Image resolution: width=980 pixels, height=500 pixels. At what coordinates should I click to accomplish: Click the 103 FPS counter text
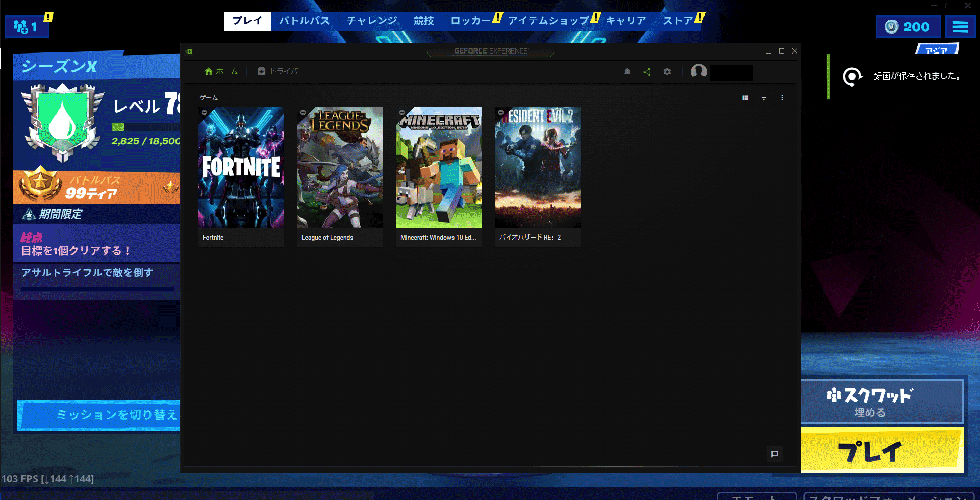tap(48, 479)
